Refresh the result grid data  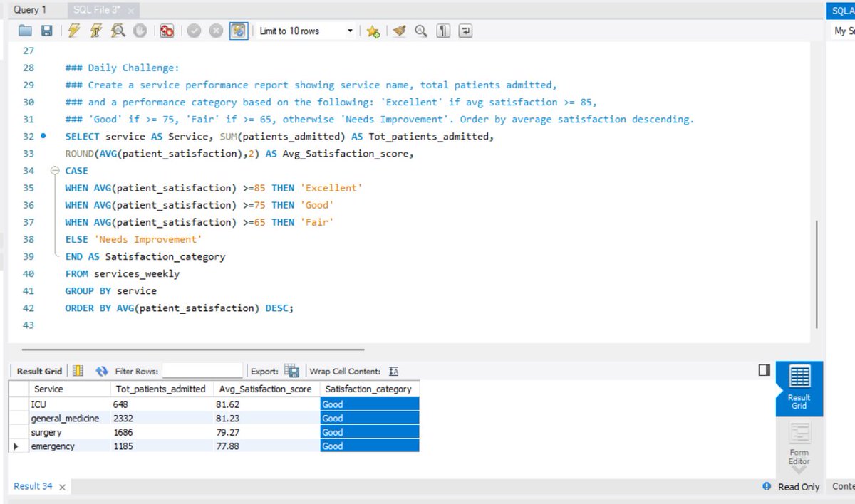click(x=103, y=371)
